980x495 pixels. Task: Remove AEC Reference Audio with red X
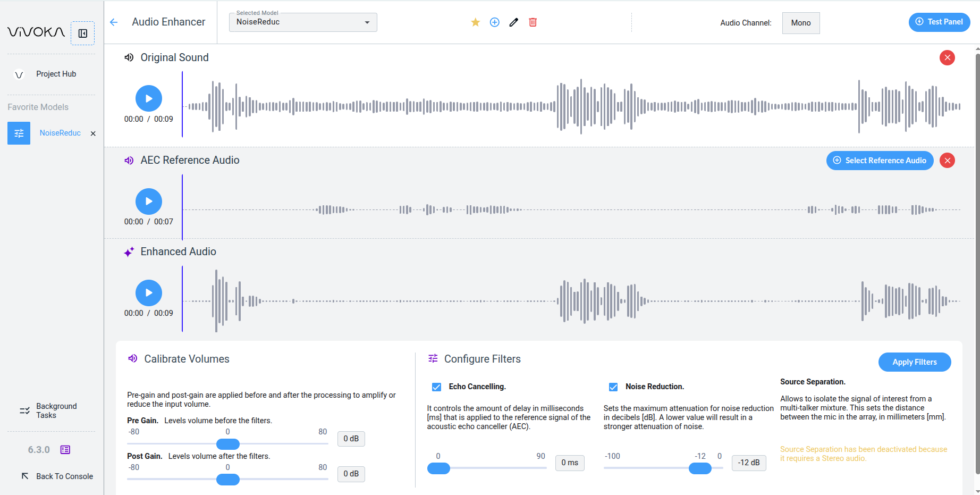coord(947,161)
